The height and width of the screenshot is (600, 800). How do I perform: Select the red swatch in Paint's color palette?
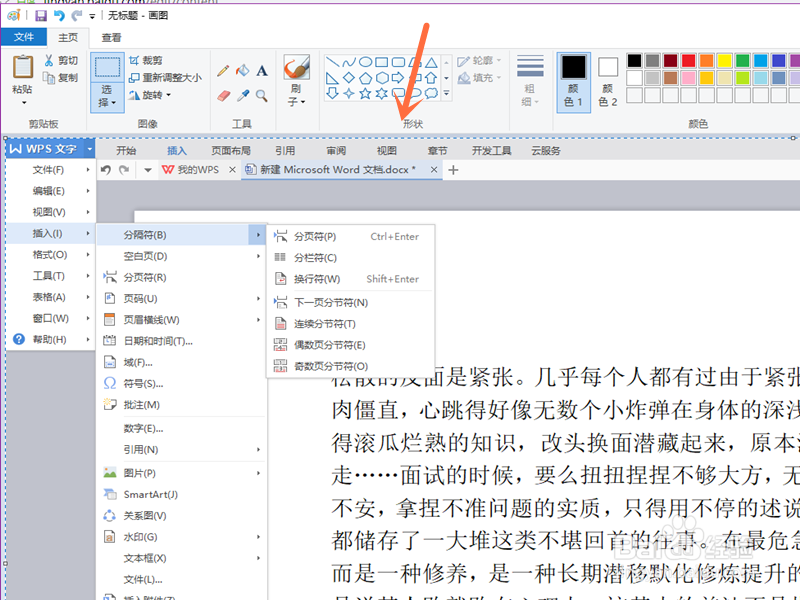click(688, 61)
